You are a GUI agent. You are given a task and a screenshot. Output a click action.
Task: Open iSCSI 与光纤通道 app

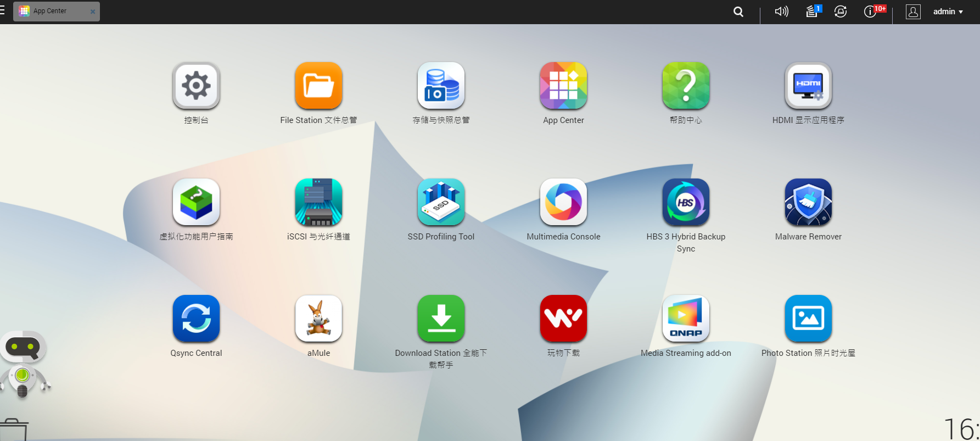click(x=318, y=202)
